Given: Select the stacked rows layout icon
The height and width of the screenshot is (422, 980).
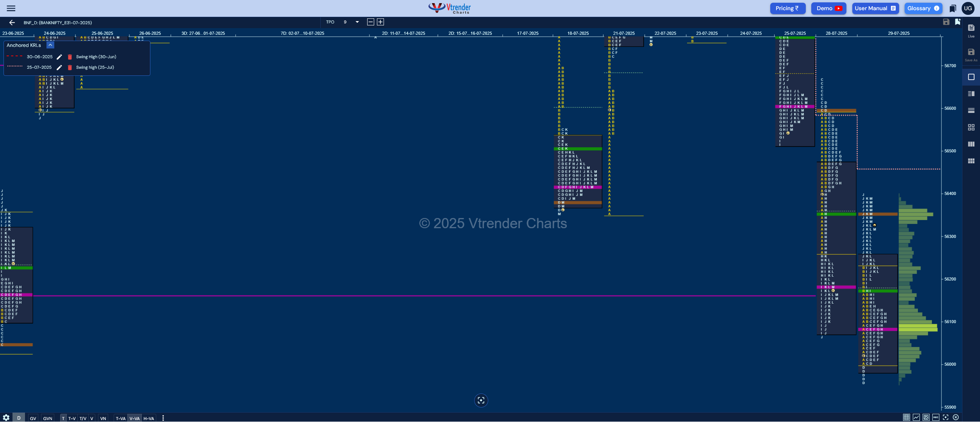Looking at the screenshot, I should click(971, 111).
